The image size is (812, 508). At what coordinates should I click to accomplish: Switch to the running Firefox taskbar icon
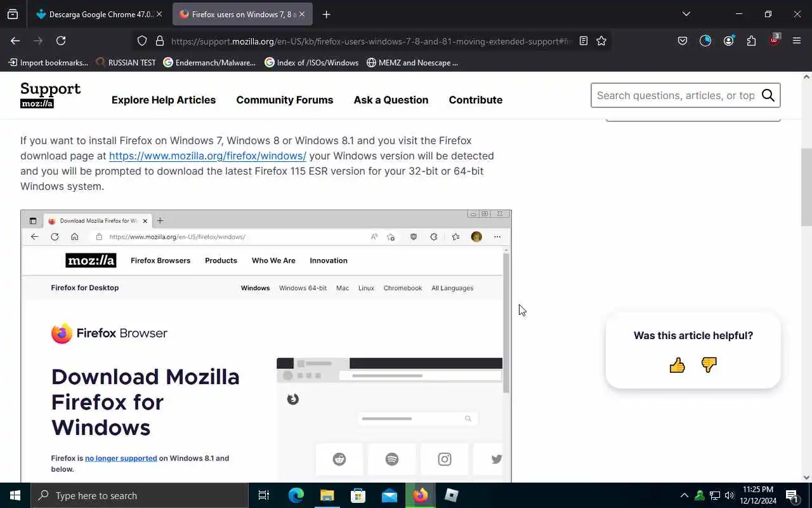click(420, 495)
